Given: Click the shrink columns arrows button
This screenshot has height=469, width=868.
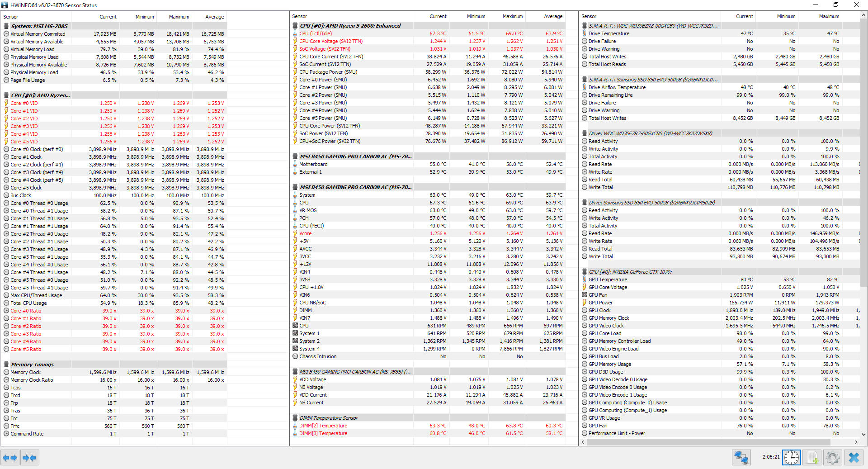Looking at the screenshot, I should [29, 458].
